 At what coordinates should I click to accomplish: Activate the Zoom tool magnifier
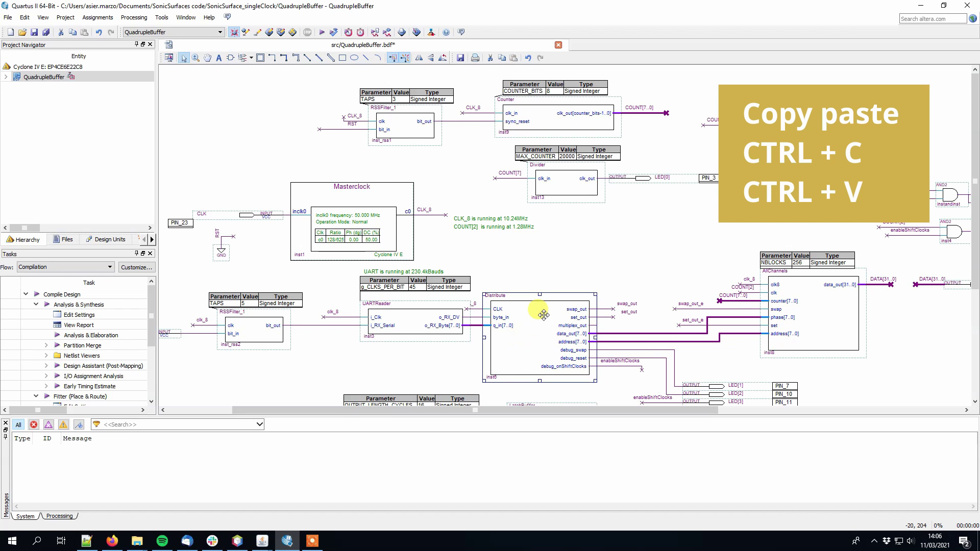(x=195, y=58)
